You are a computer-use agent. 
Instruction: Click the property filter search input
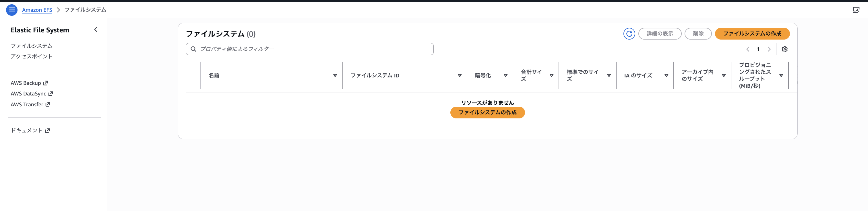tap(303, 49)
